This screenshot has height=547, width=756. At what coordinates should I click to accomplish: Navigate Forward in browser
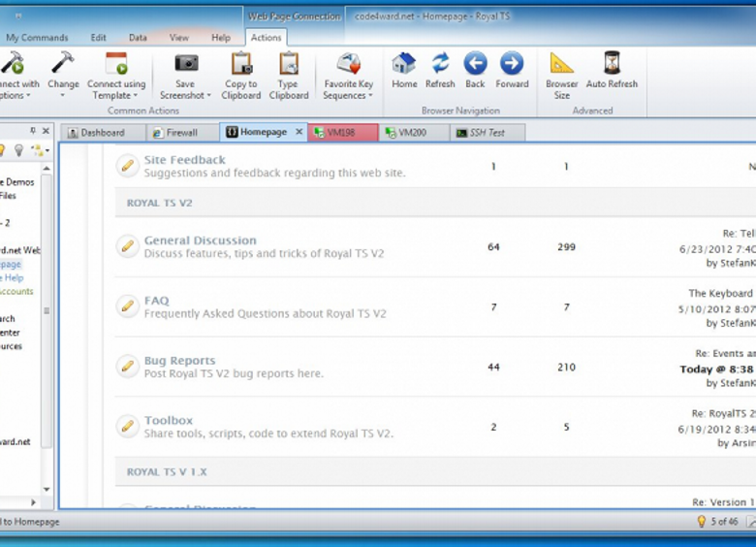tap(512, 71)
